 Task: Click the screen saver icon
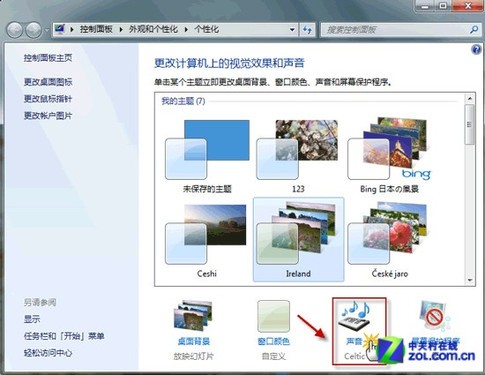pos(434,315)
